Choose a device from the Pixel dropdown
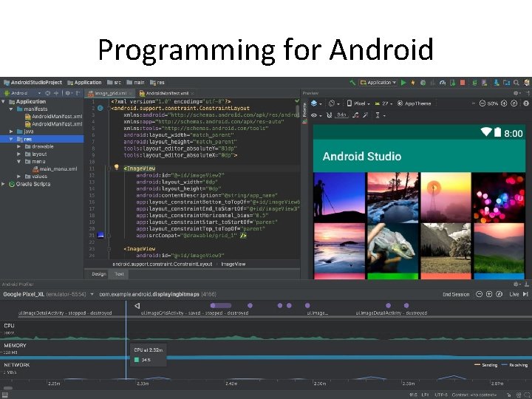The height and width of the screenshot is (399, 532). [358, 103]
